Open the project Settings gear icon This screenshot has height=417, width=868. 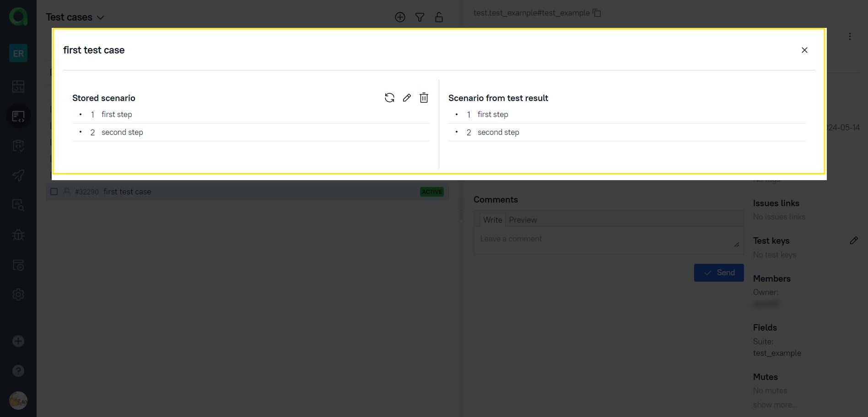[18, 294]
